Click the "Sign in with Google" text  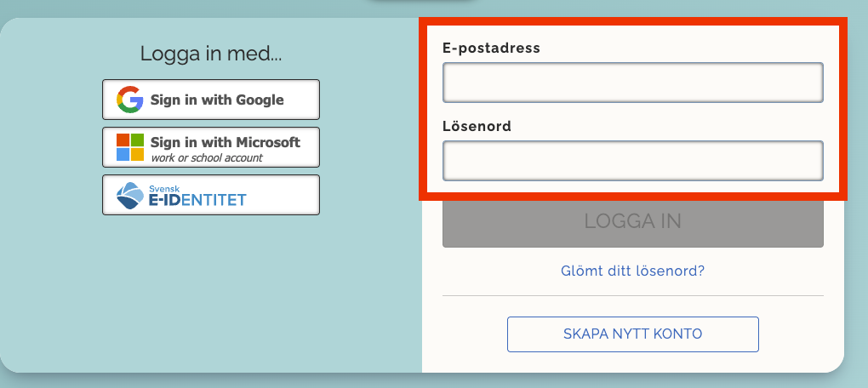217,100
